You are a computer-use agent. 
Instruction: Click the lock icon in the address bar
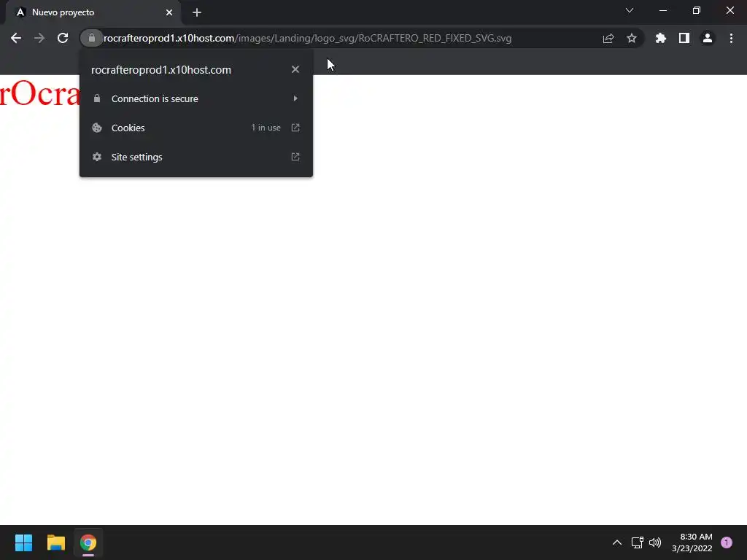tap(91, 38)
